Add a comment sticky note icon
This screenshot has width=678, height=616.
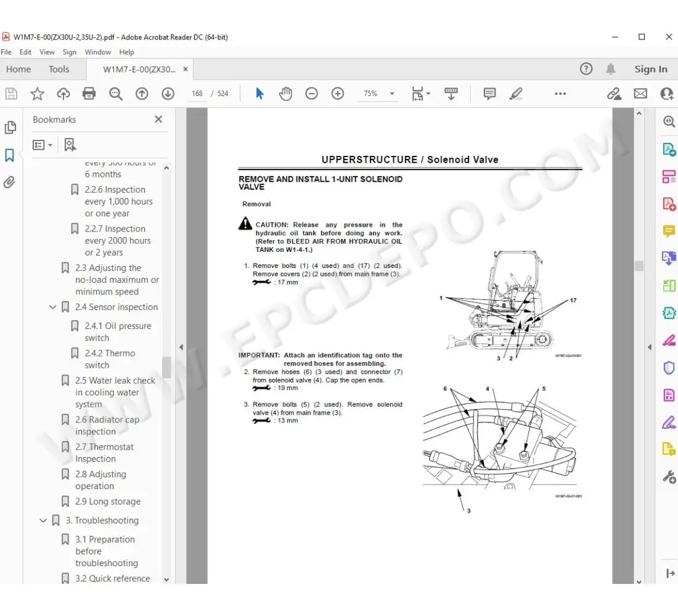[x=490, y=94]
